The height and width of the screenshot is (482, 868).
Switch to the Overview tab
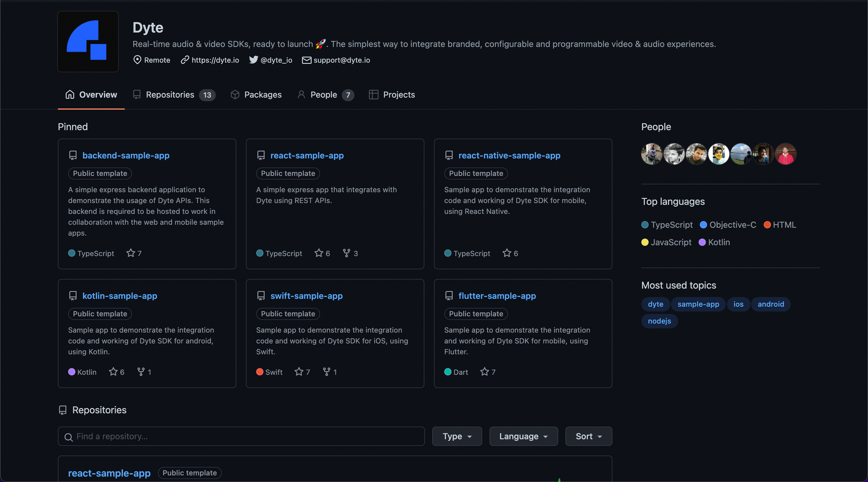click(91, 95)
